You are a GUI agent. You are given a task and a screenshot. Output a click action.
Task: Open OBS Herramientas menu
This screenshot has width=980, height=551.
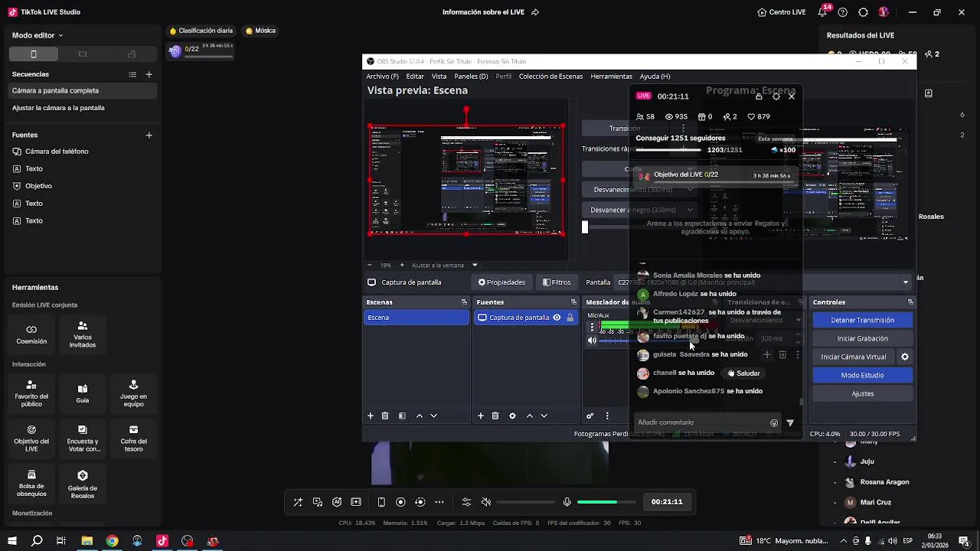(x=611, y=77)
